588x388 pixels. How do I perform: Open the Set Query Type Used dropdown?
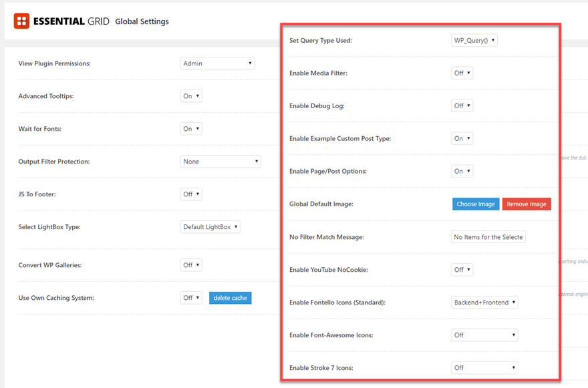pos(474,41)
